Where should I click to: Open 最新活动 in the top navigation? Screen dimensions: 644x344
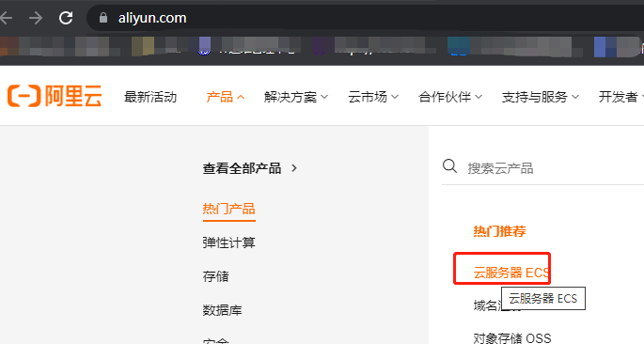[x=150, y=97]
